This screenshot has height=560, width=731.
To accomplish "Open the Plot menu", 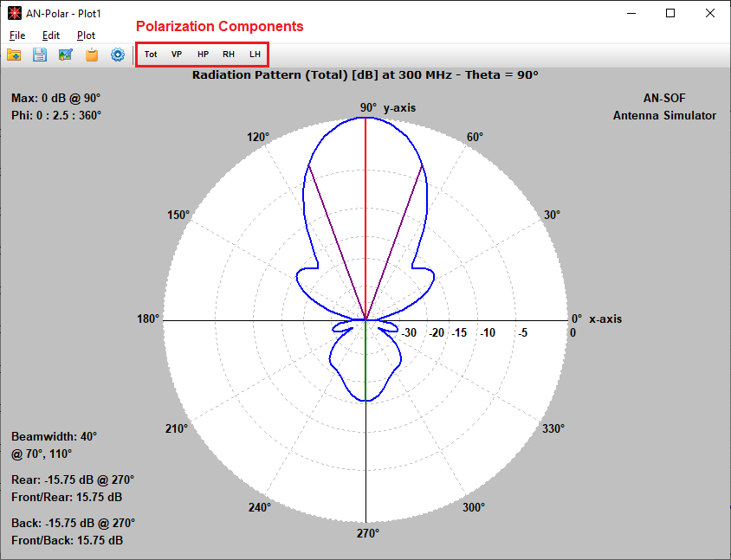I will pyautogui.click(x=87, y=35).
